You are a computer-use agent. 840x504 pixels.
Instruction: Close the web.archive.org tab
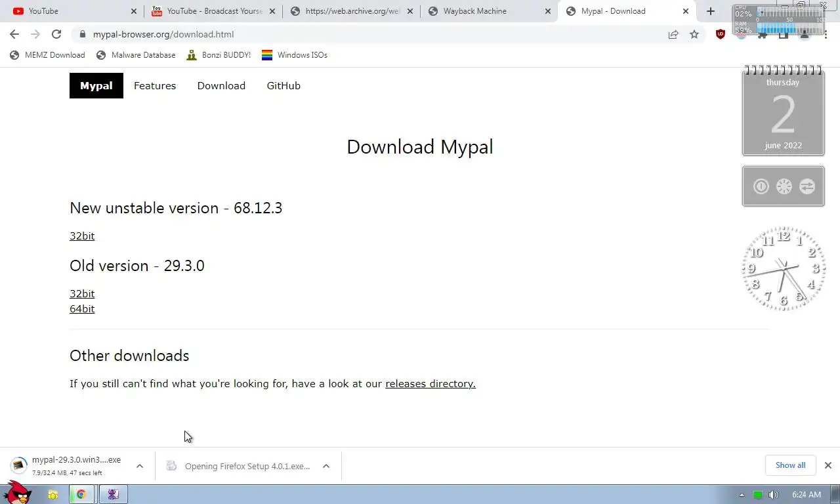point(409,11)
